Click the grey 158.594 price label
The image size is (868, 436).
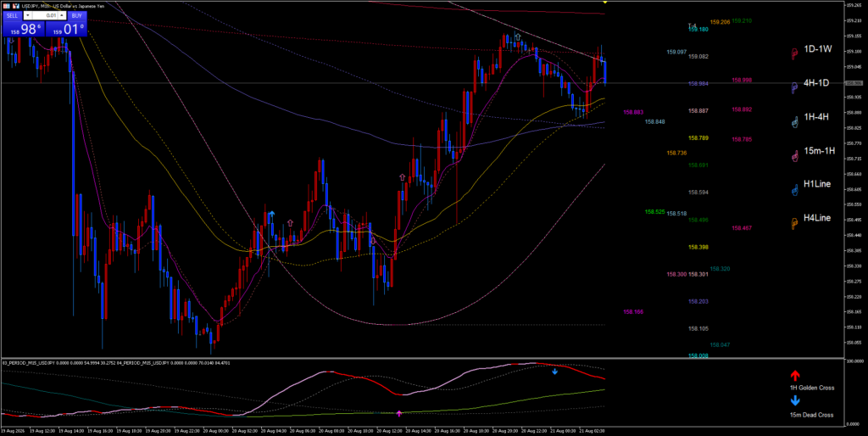coord(698,193)
